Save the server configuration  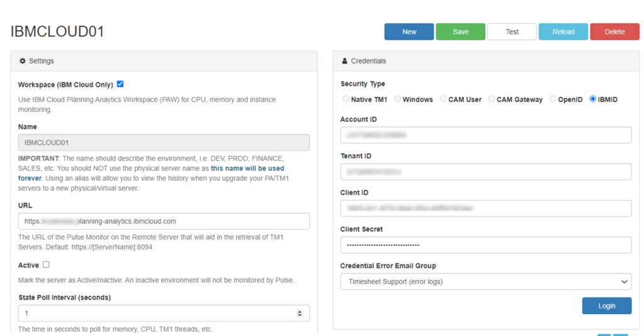tap(460, 31)
